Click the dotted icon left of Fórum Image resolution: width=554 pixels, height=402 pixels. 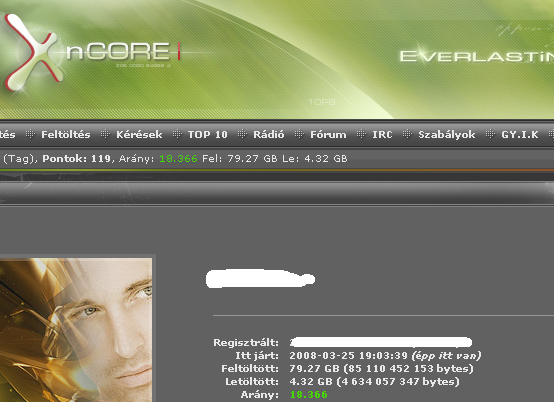point(299,134)
